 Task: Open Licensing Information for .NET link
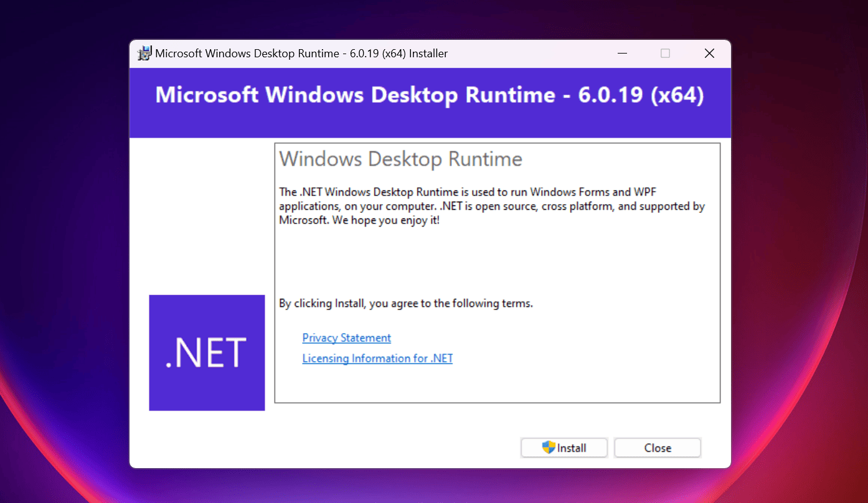tap(377, 358)
